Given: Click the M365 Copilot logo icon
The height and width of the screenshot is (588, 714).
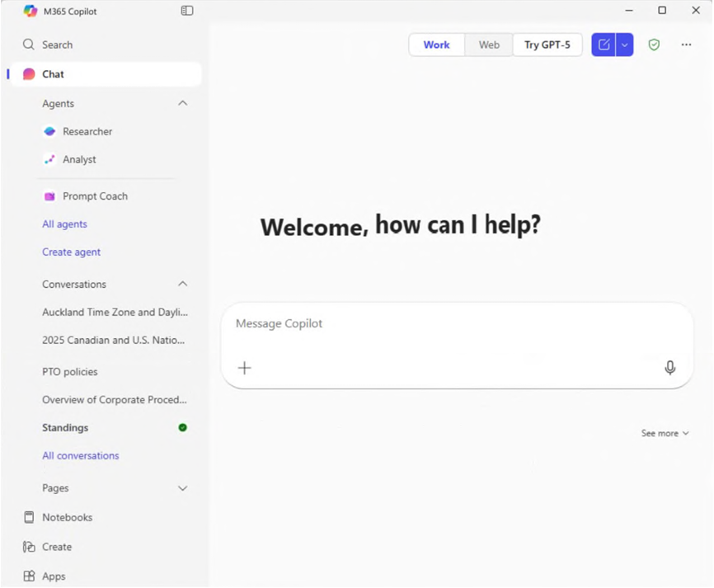Looking at the screenshot, I should pos(30,11).
